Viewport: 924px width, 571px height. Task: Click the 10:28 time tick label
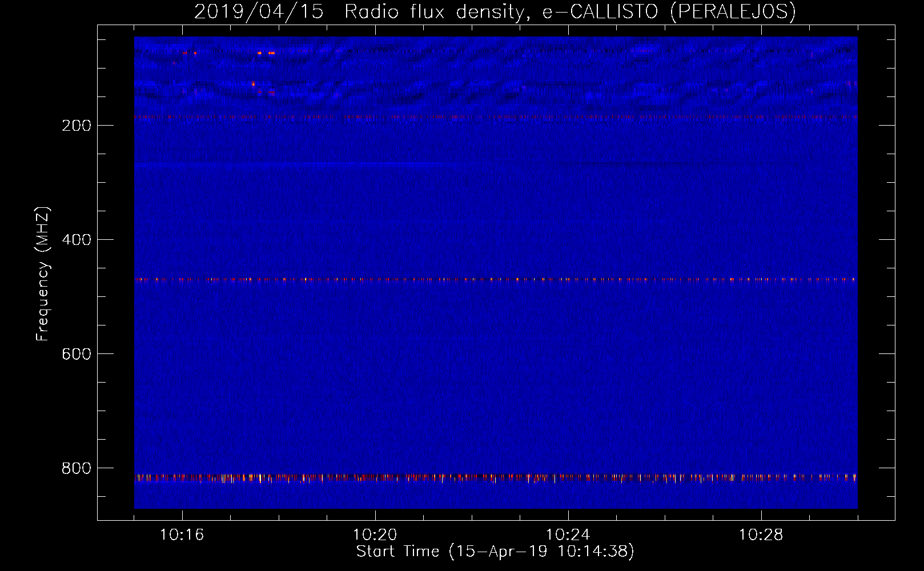pyautogui.click(x=761, y=535)
